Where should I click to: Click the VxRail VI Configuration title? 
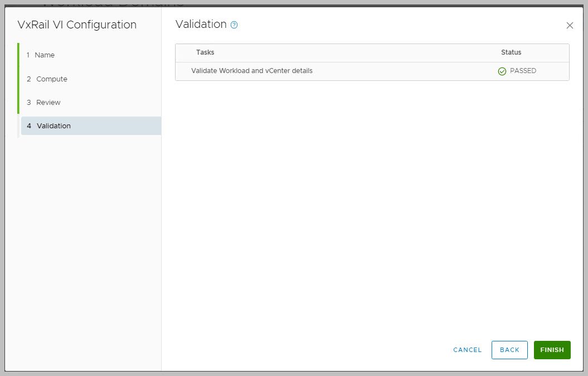77,25
